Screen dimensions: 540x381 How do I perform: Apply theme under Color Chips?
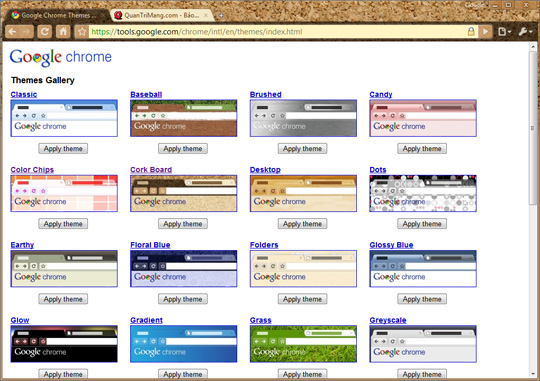[63, 224]
